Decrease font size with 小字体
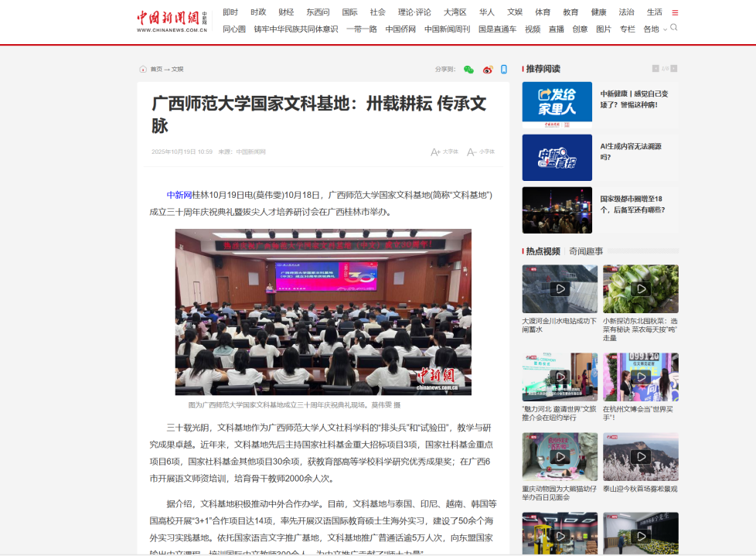 pos(481,152)
